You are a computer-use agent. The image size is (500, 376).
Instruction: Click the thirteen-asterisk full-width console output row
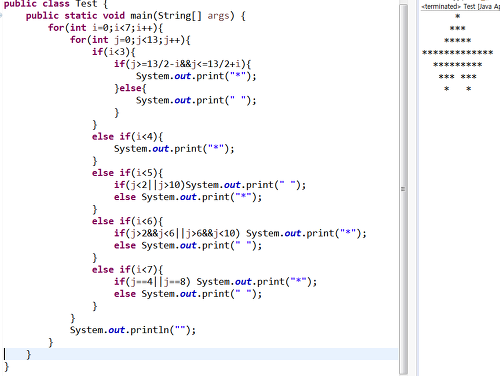(x=458, y=53)
